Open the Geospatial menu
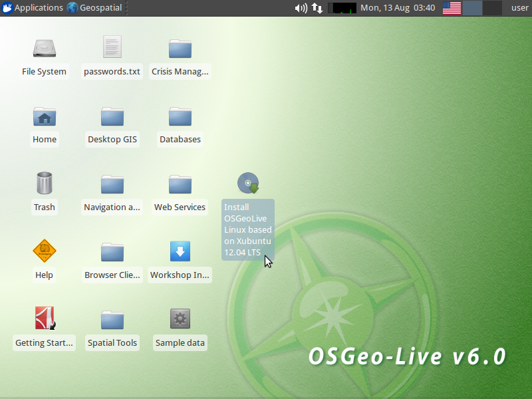The height and width of the screenshot is (399, 532). (x=94, y=7)
